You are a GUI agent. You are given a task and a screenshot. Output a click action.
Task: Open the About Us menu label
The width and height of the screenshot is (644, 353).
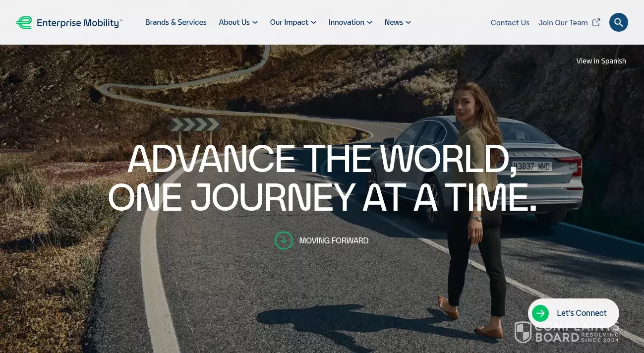(x=234, y=22)
